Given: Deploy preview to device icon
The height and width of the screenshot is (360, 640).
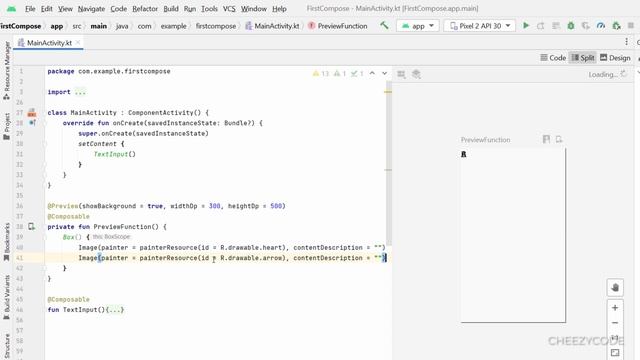Looking at the screenshot, I should click(x=559, y=140).
